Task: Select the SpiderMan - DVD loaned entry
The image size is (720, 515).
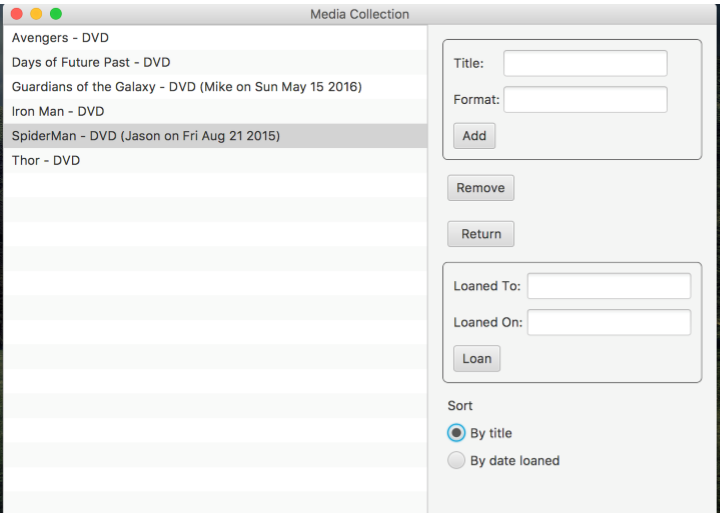Action: point(215,136)
